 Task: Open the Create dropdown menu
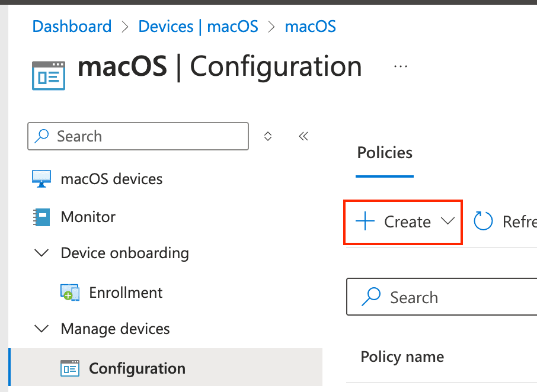448,222
